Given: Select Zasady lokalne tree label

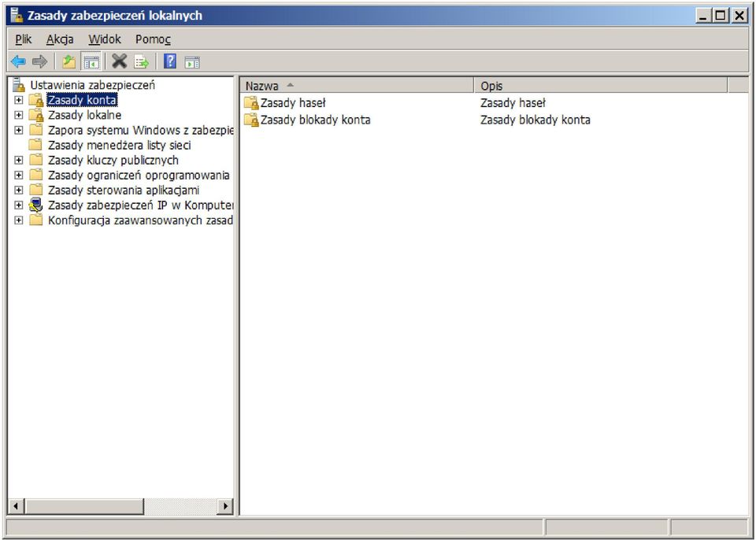Looking at the screenshot, I should 84,115.
